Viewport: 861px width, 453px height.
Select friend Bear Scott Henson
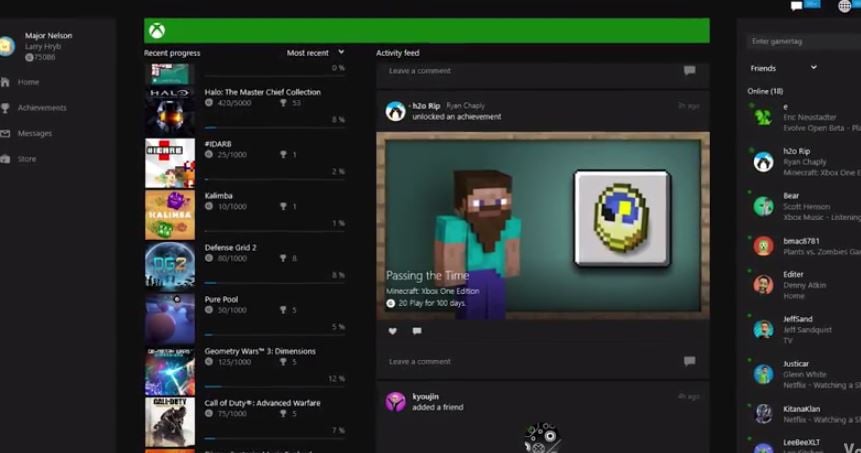804,206
